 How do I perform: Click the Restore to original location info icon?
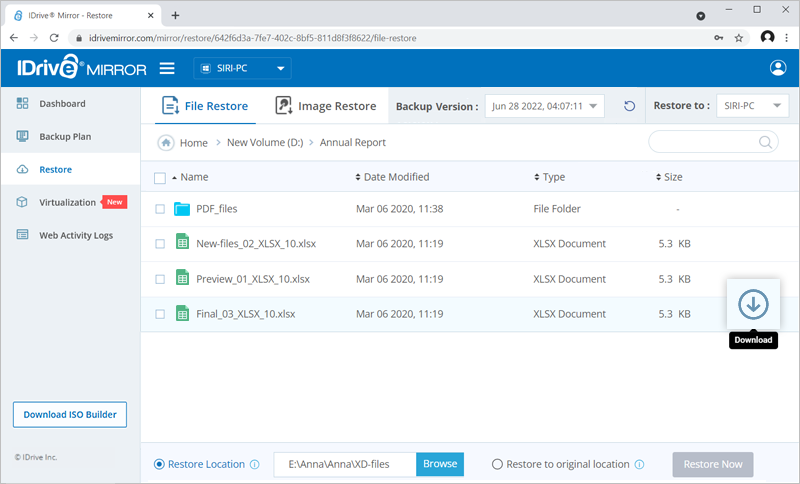(x=639, y=465)
